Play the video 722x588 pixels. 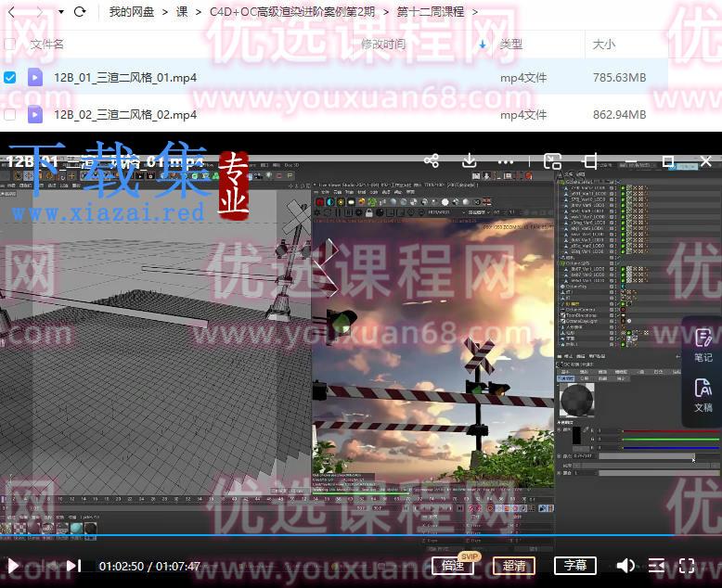tap(13, 566)
